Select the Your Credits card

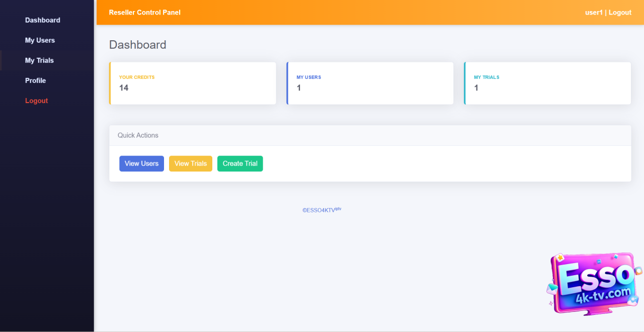pyautogui.click(x=192, y=84)
